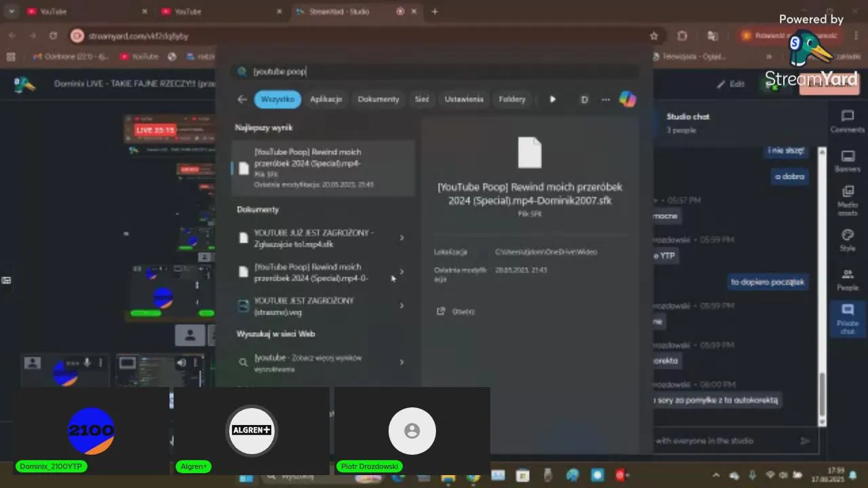
Task: Open the Telewizja bookmark
Action: [x=688, y=57]
